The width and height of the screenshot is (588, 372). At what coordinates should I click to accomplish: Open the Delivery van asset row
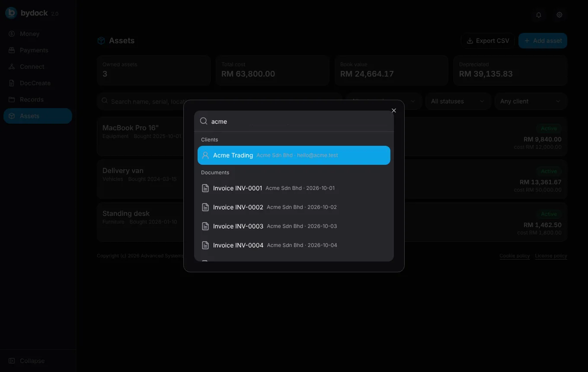(x=332, y=179)
